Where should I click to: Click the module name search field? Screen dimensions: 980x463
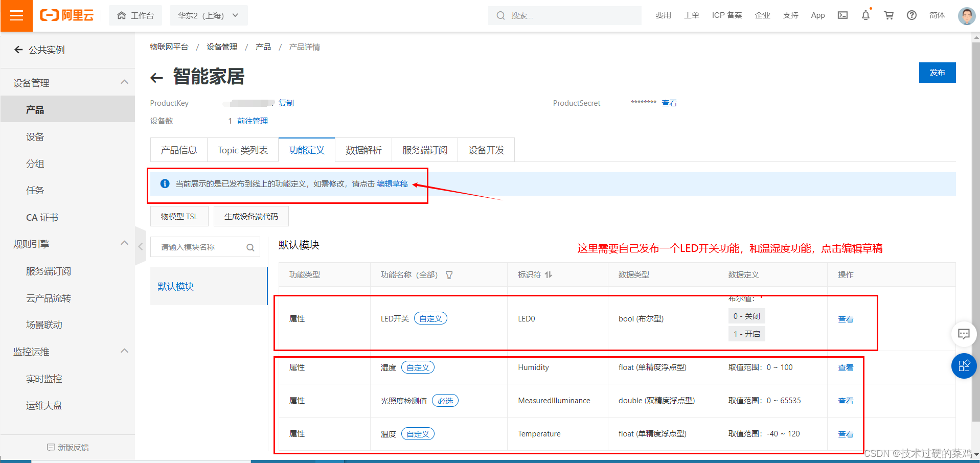coord(202,247)
